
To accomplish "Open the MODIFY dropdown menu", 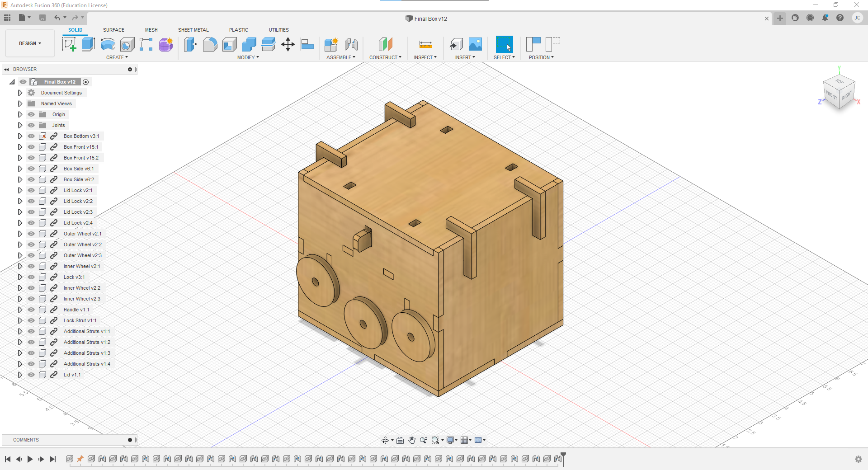I will coord(248,57).
